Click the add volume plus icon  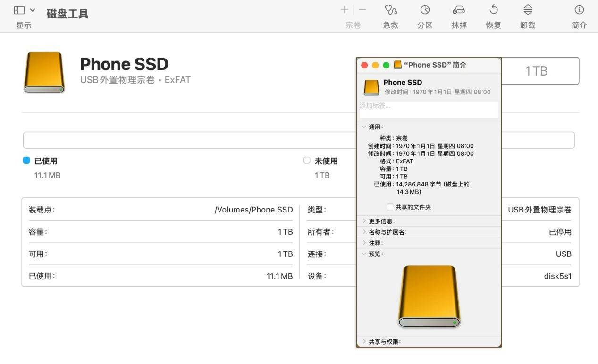point(345,10)
